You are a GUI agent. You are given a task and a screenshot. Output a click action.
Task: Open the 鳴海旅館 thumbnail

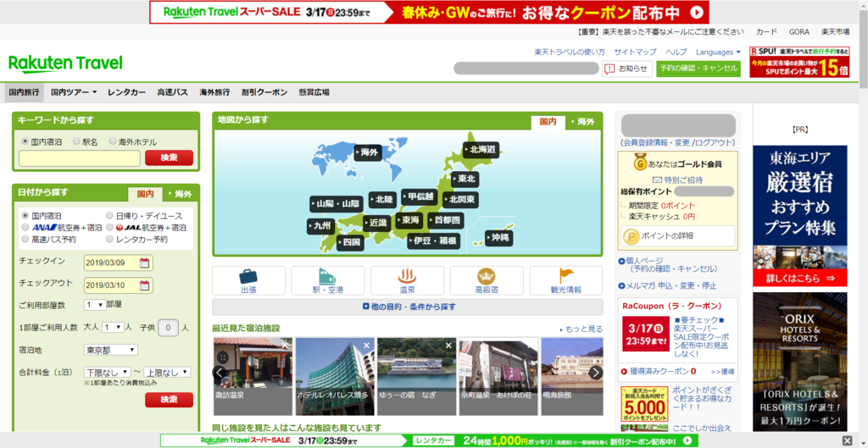tap(572, 377)
